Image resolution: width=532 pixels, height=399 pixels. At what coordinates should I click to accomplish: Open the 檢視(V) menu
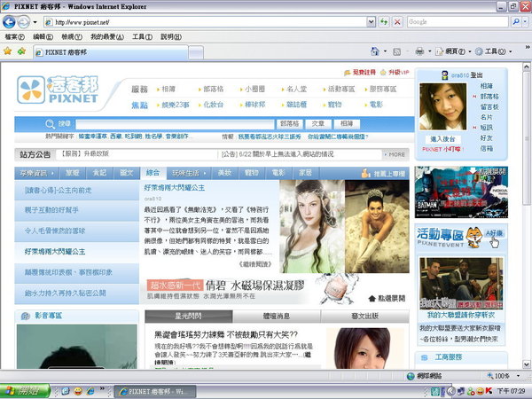coord(72,36)
